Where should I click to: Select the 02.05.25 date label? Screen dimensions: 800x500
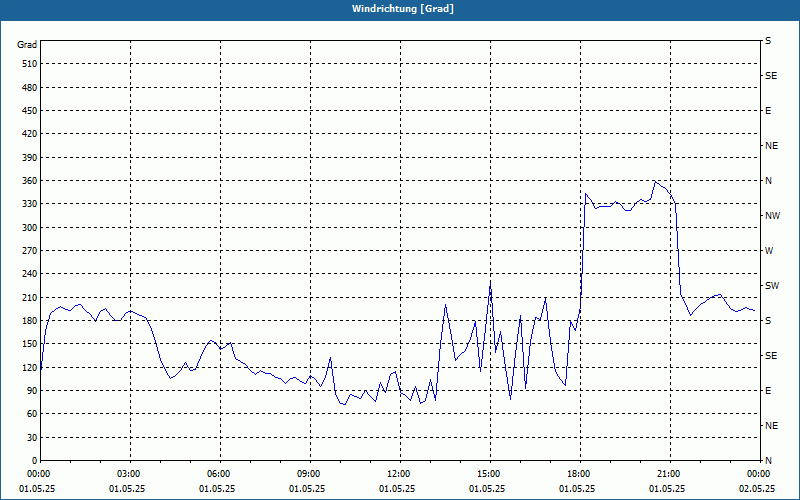[x=757, y=489]
